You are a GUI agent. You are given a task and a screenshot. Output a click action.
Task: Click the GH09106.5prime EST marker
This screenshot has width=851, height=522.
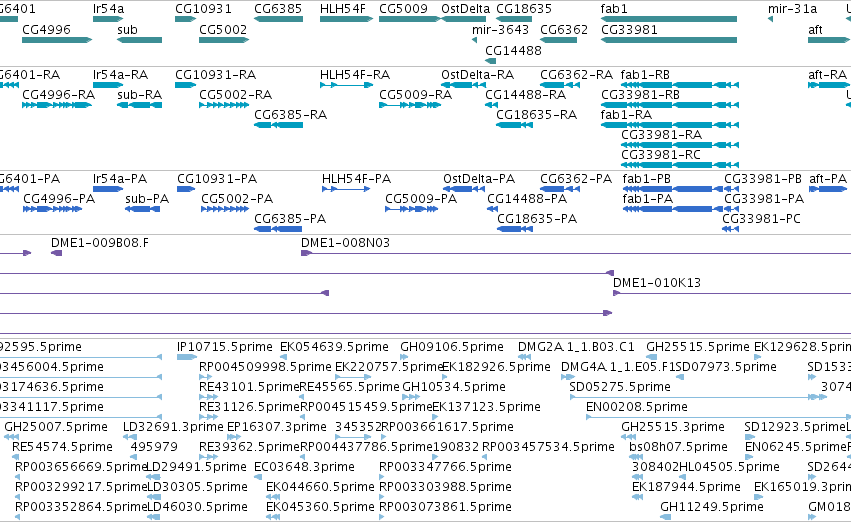coord(404,357)
